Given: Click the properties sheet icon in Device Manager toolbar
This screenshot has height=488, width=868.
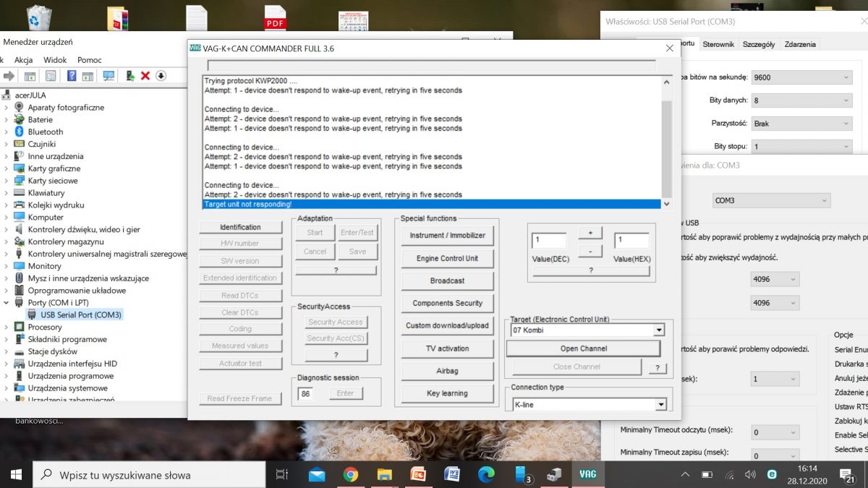Looking at the screenshot, I should (51, 76).
